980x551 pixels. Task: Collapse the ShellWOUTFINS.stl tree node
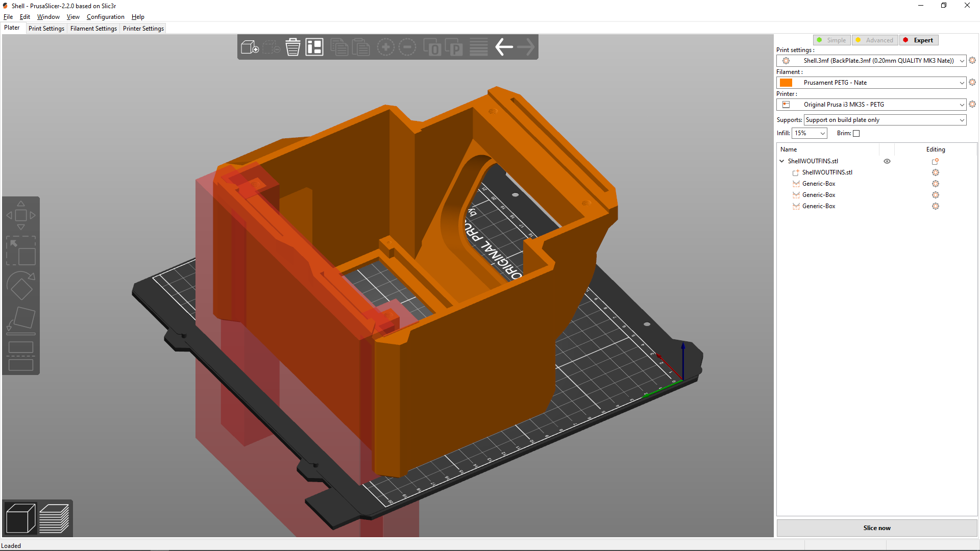tap(782, 161)
